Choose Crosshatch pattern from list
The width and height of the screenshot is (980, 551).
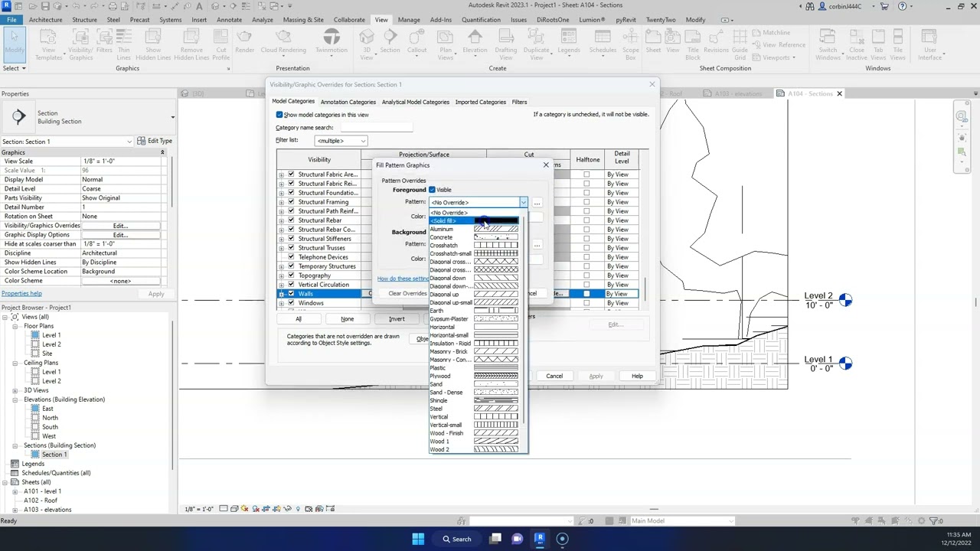coord(474,246)
